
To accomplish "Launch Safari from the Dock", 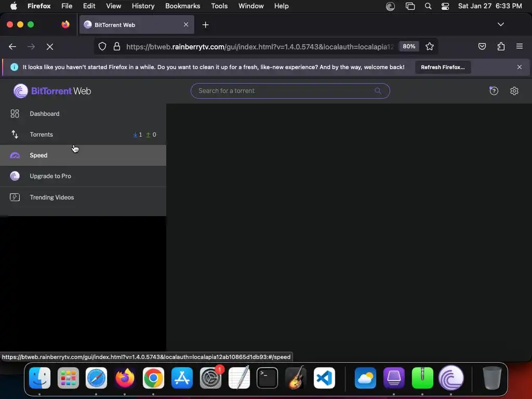I will click(96, 378).
